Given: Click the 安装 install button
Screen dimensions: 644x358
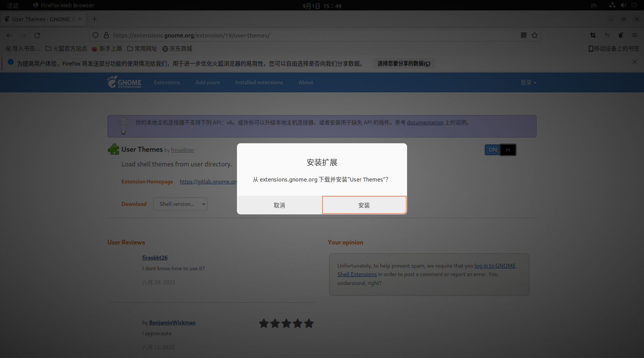Looking at the screenshot, I should [x=364, y=205].
